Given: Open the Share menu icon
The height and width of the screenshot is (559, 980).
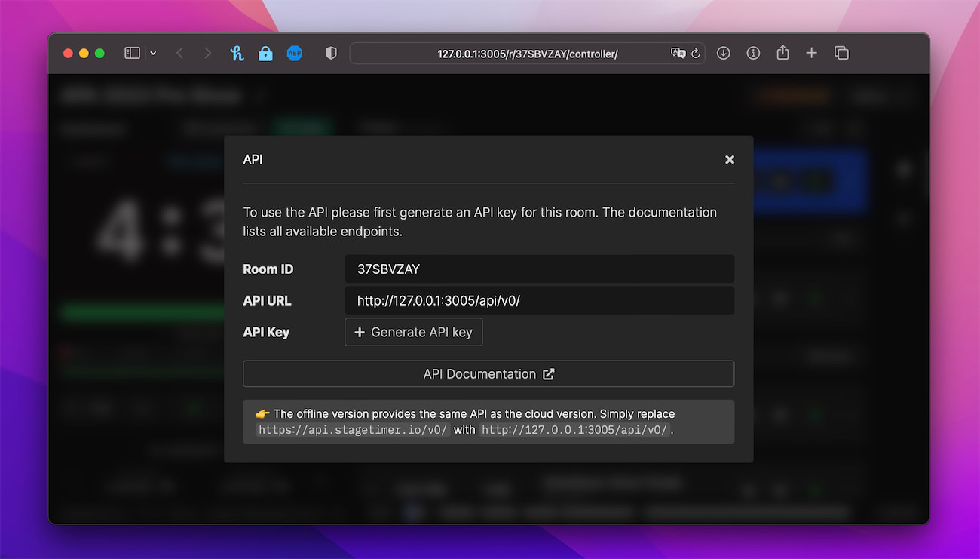Looking at the screenshot, I should click(x=782, y=53).
